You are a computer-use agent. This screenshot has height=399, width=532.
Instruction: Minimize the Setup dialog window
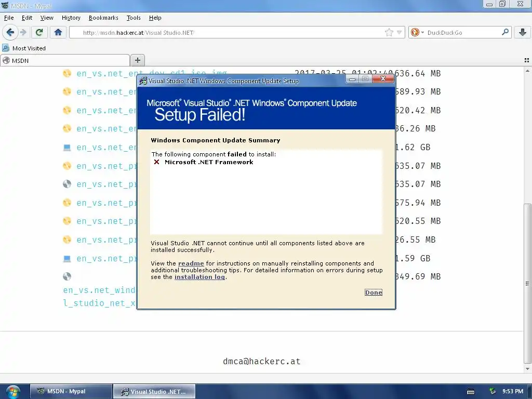(x=352, y=79)
